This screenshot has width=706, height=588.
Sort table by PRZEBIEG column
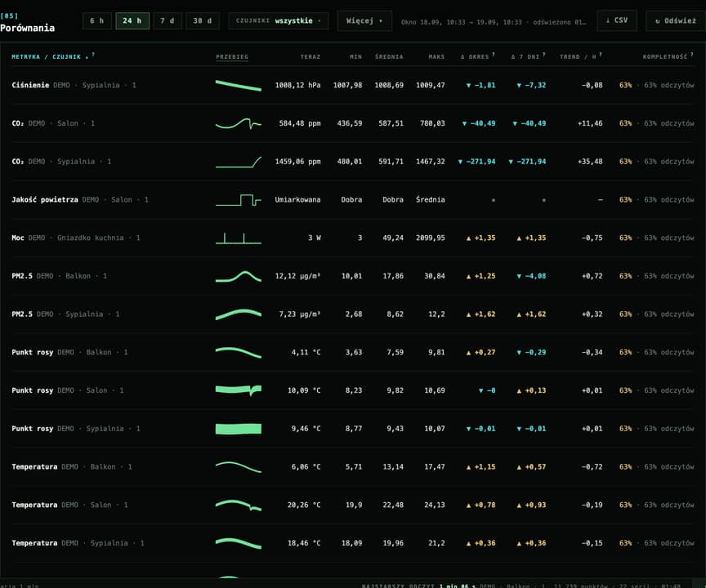(x=232, y=56)
